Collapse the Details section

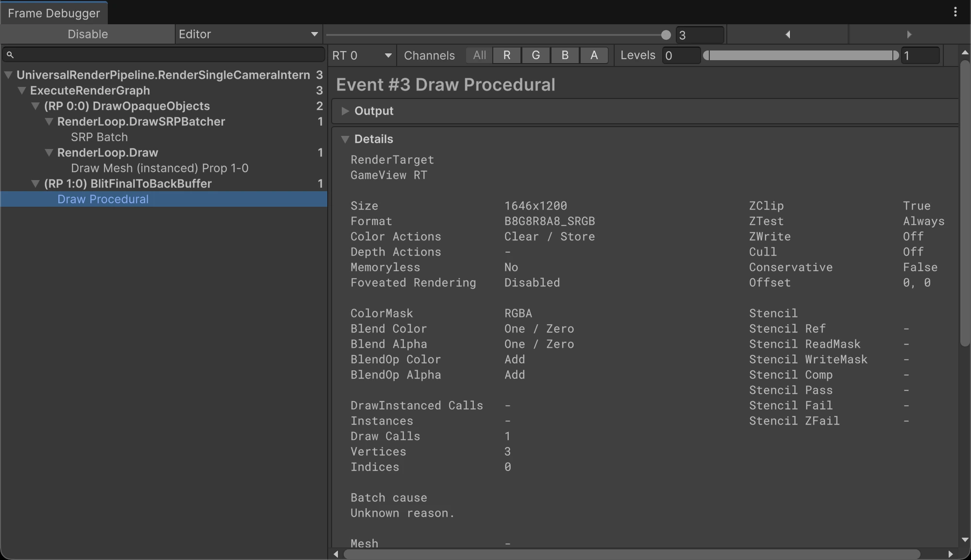point(345,139)
